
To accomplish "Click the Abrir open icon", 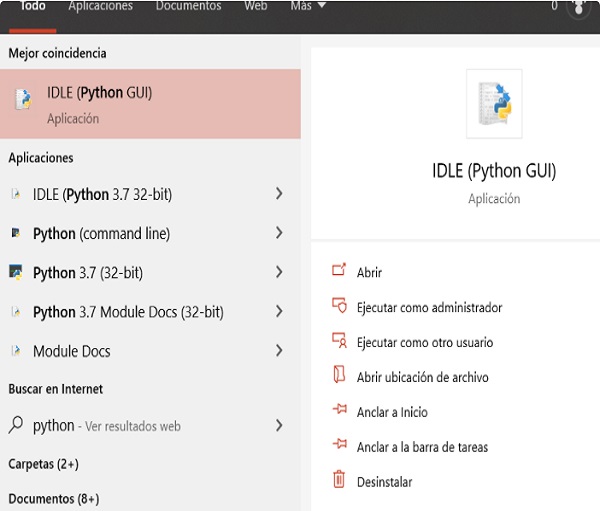I will [339, 270].
